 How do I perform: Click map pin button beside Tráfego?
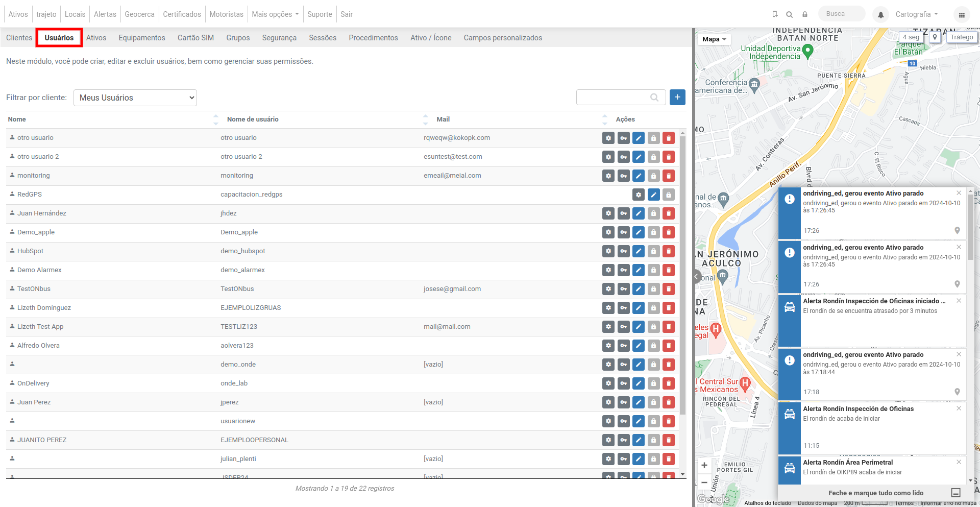tap(935, 37)
